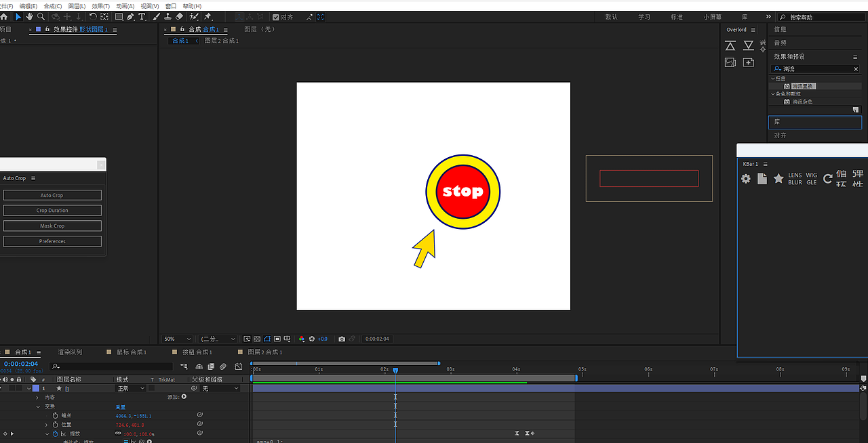Image resolution: width=868 pixels, height=443 pixels.
Task: Switch to 渲染队列 tab
Action: click(x=70, y=352)
